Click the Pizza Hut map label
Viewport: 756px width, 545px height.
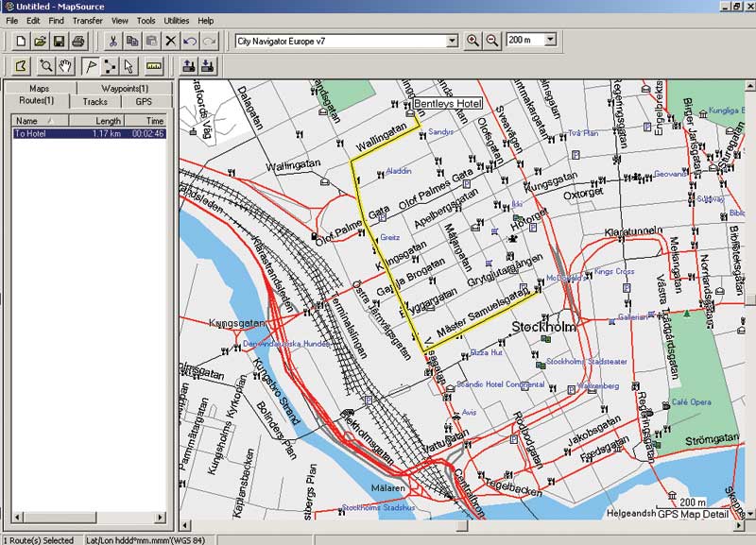tap(486, 352)
